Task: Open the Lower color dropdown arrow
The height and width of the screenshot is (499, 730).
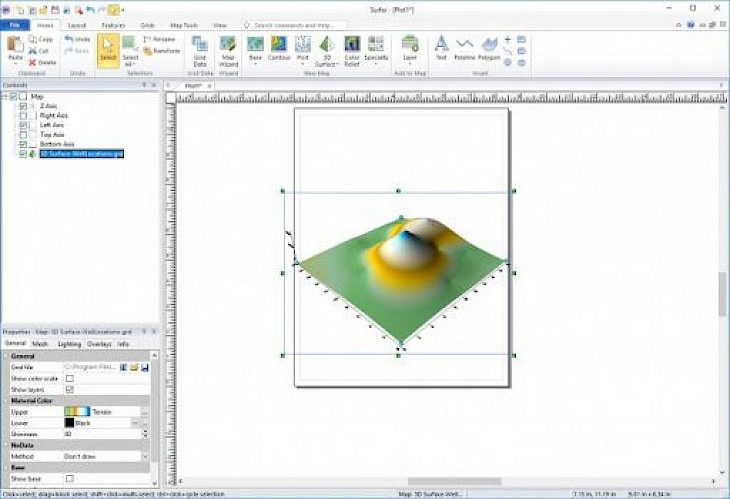Action: (135, 423)
